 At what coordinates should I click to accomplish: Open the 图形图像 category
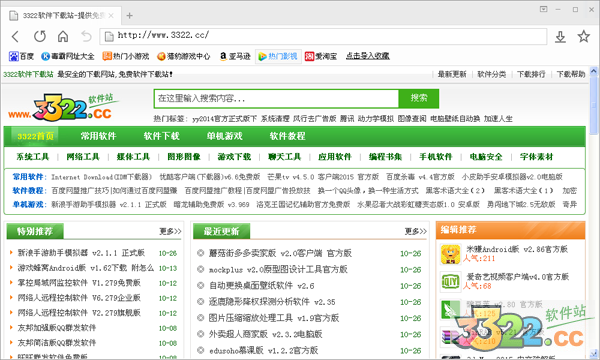tap(184, 157)
